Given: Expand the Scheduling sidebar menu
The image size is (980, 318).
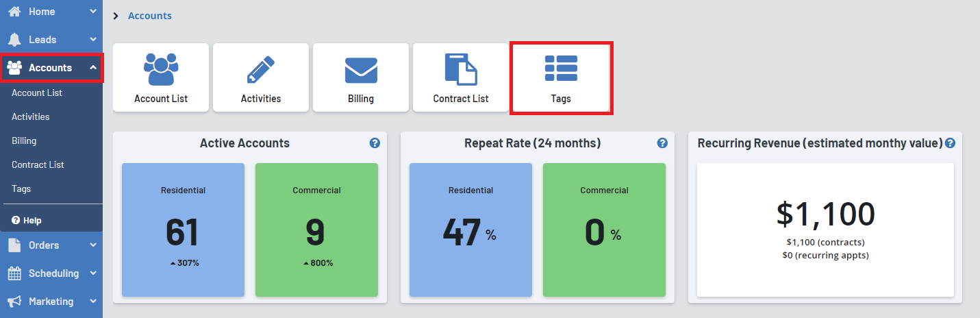Looking at the screenshot, I should 51,273.
